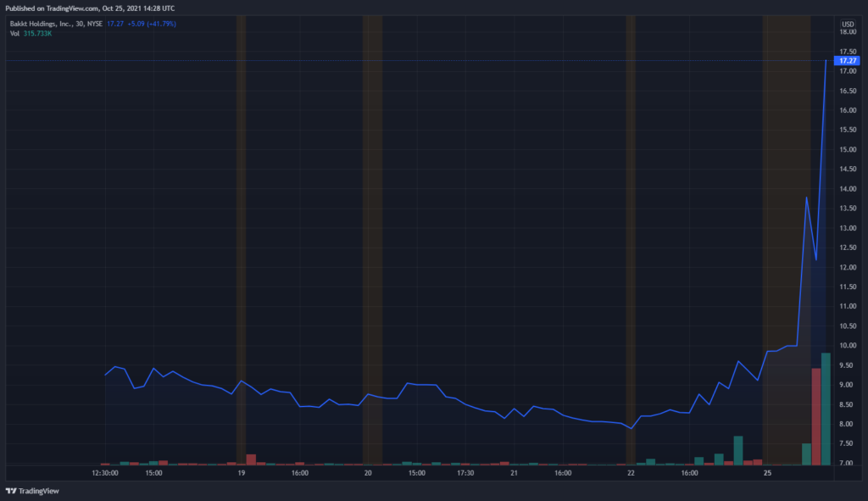
Task: Select the 17.27 current price tag
Action: (x=847, y=61)
